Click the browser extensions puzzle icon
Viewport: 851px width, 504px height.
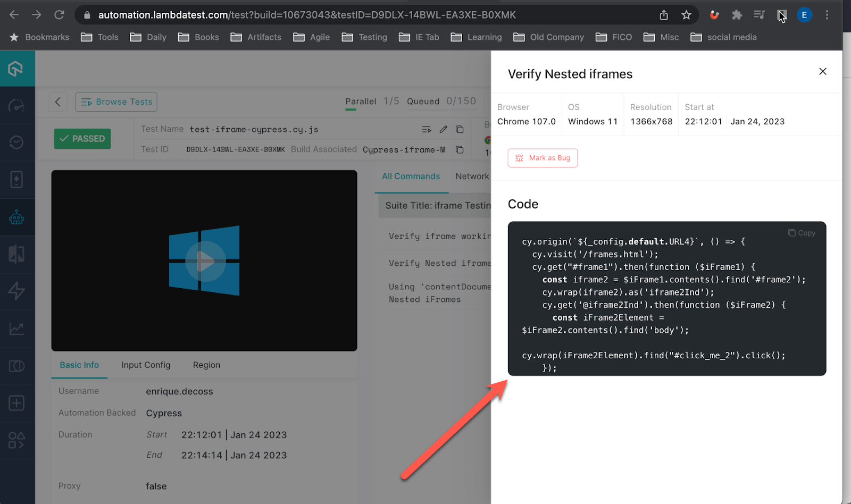click(x=737, y=15)
